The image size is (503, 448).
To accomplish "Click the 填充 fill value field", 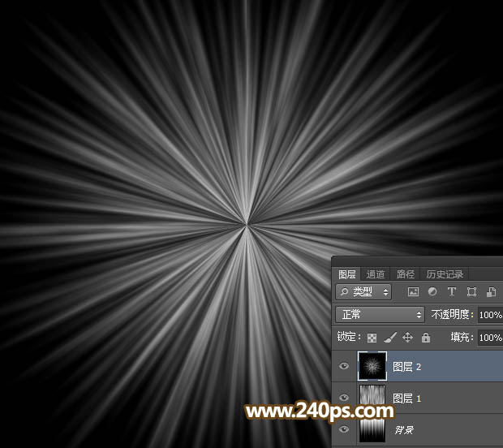I will (x=490, y=338).
